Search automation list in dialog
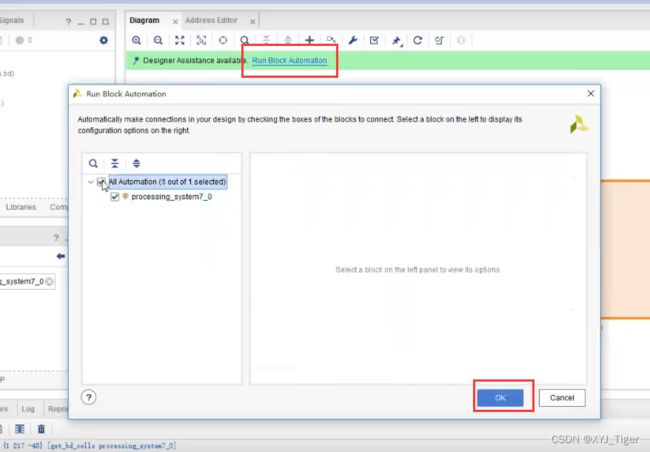This screenshot has width=650, height=452. coord(93,163)
